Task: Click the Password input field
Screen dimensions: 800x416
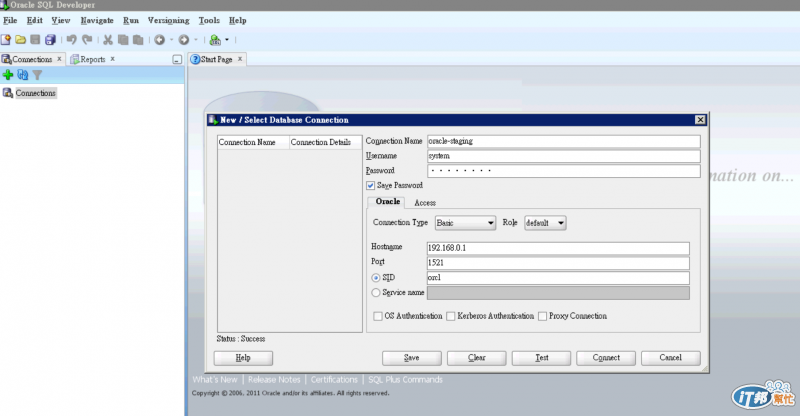Action: [x=564, y=171]
